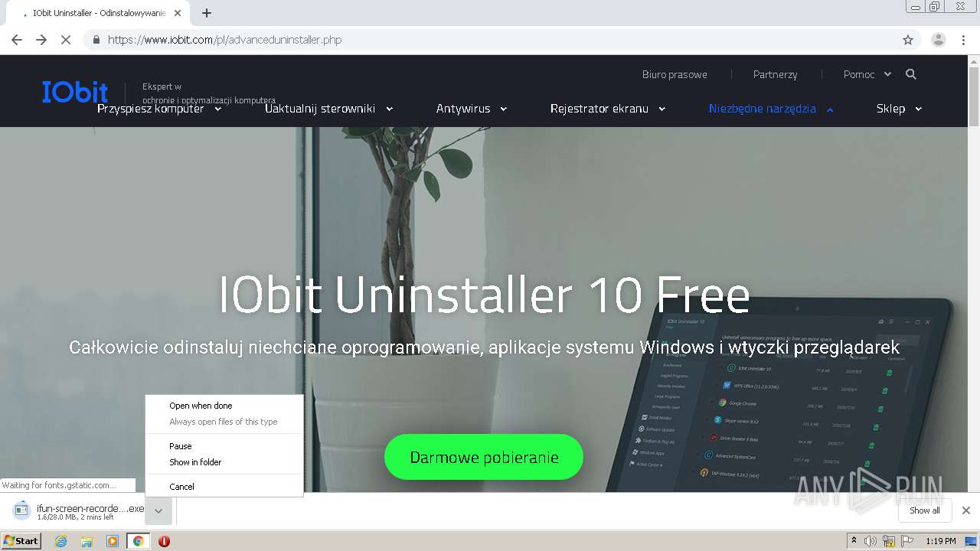
Task: Open the Biuro prasowe link
Action: point(675,74)
